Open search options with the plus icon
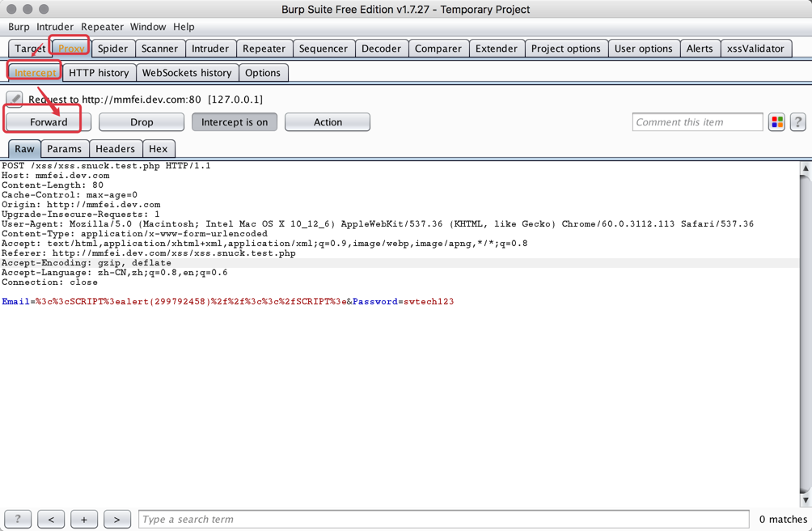Viewport: 812px width, 531px height. 83,519
